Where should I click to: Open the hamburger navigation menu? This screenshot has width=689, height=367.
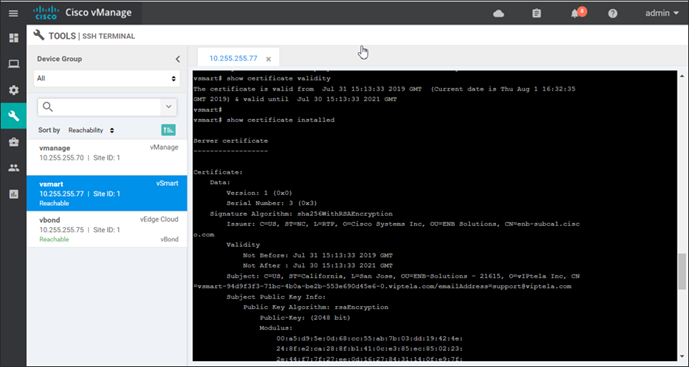point(13,13)
